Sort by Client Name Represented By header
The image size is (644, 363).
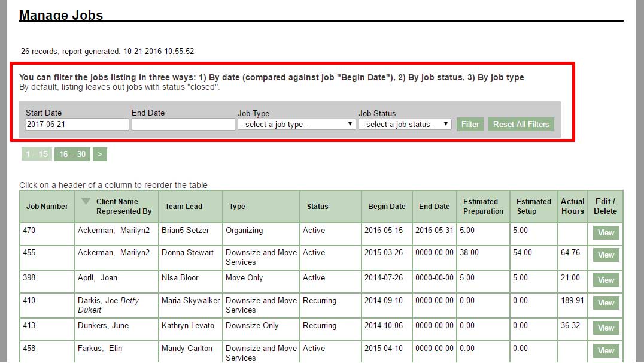pos(124,207)
